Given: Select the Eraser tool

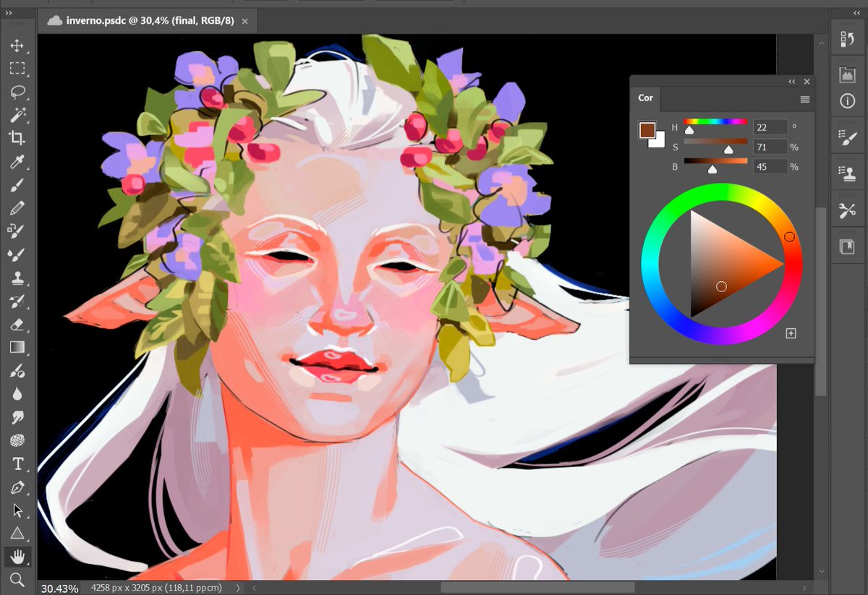Looking at the screenshot, I should [x=17, y=324].
